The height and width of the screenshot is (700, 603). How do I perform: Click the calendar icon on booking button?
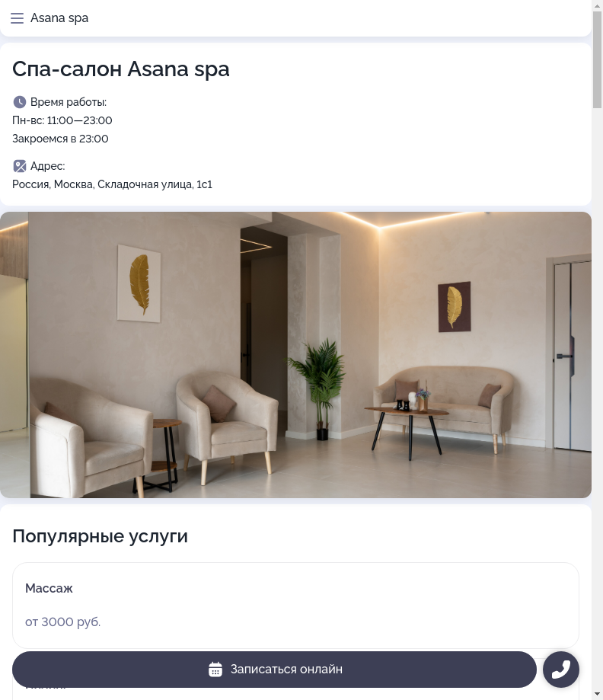point(215,670)
